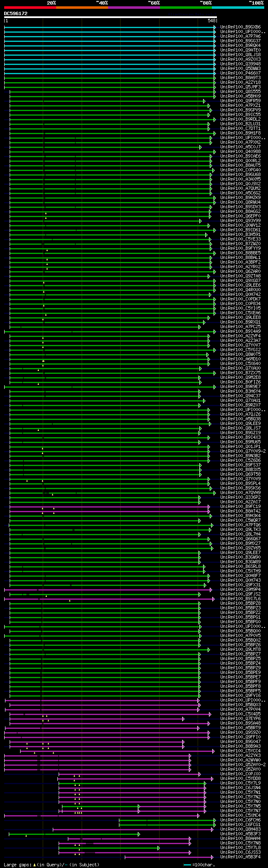
Task: Click hit label UniRef100_B9R9E7
Action: click(240, 387)
